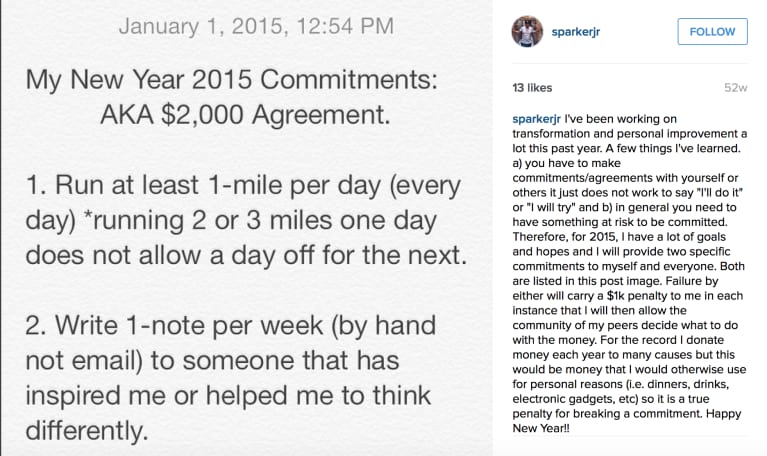Open sparkerjr username at caption start
Viewport: 767px width, 456px height.
coord(536,119)
